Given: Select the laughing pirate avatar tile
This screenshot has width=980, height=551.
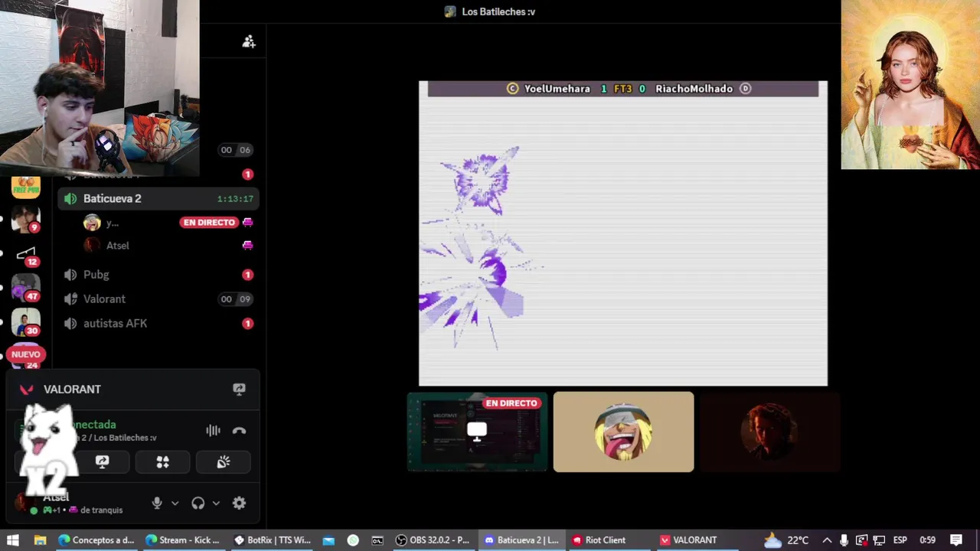Looking at the screenshot, I should tap(623, 432).
